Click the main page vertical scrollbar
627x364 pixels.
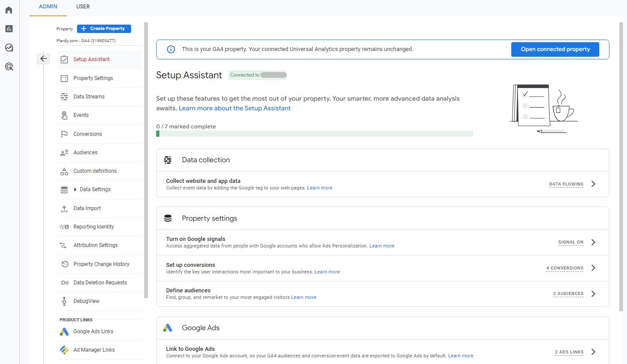[621, 167]
